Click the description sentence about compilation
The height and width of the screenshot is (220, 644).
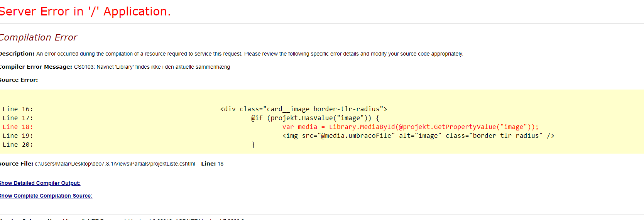coord(250,54)
